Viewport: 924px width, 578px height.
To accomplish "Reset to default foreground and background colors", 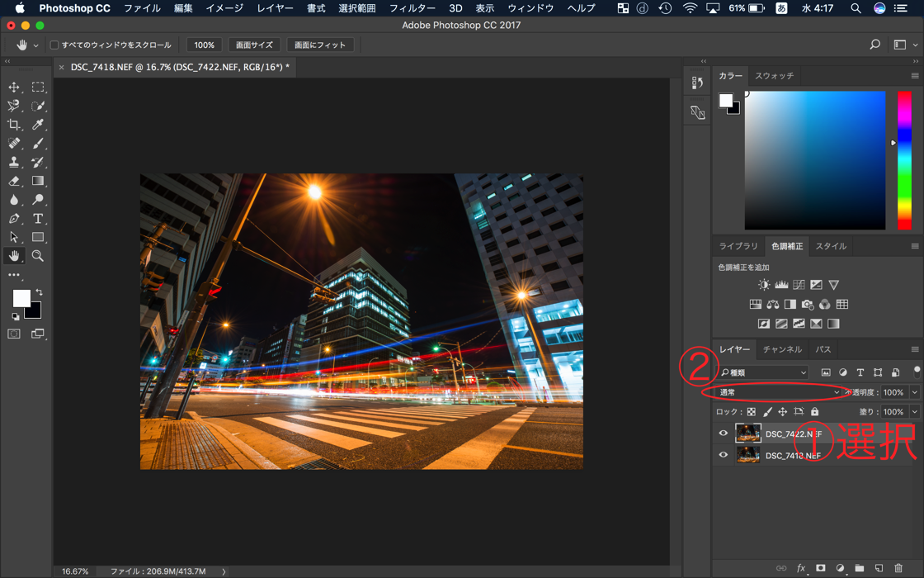I will [x=16, y=317].
